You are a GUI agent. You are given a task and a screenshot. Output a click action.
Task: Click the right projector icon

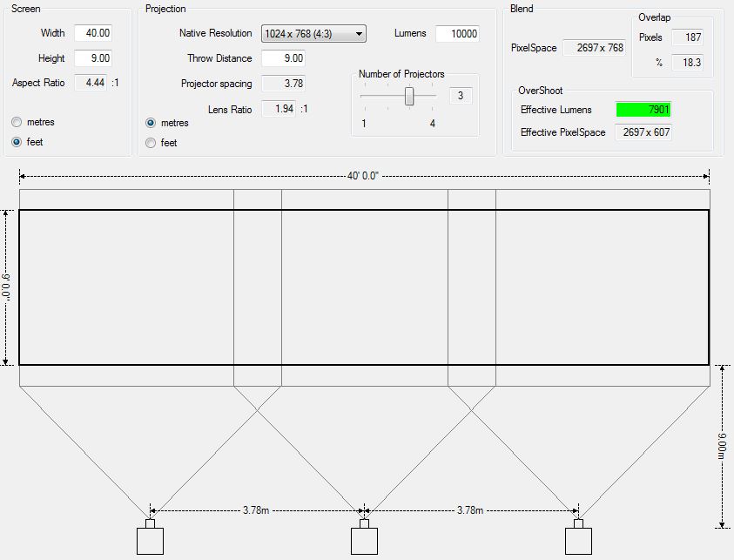[x=578, y=540]
